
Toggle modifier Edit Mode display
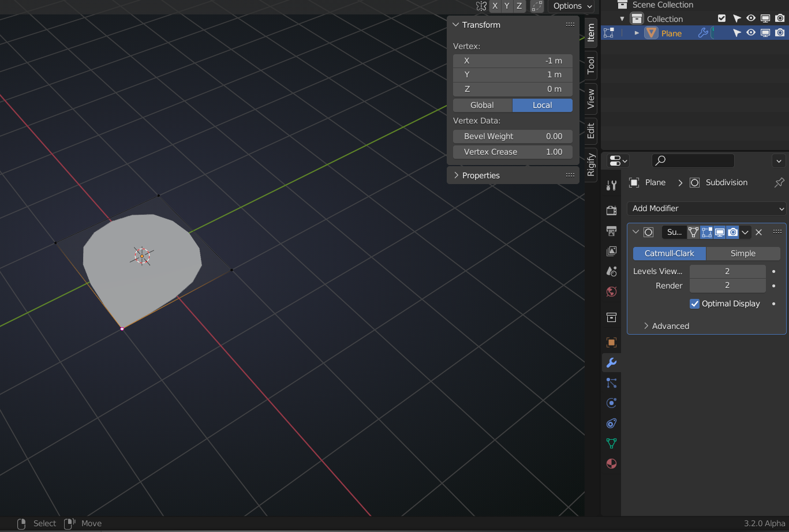(706, 232)
